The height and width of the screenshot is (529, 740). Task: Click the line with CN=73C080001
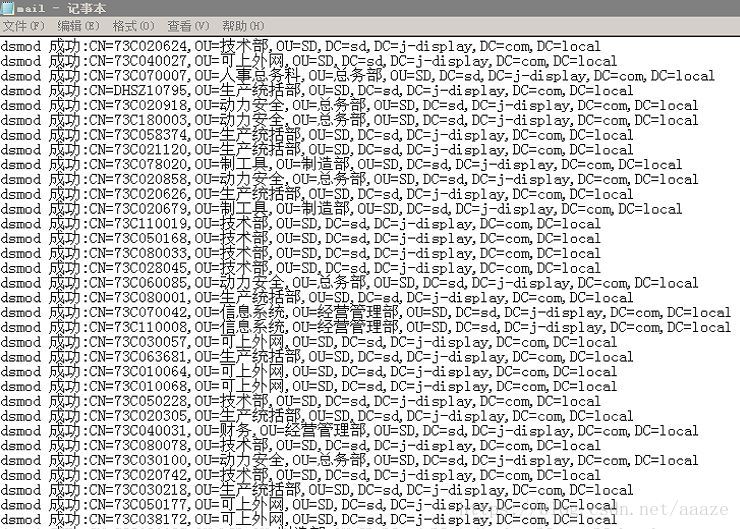click(317, 298)
